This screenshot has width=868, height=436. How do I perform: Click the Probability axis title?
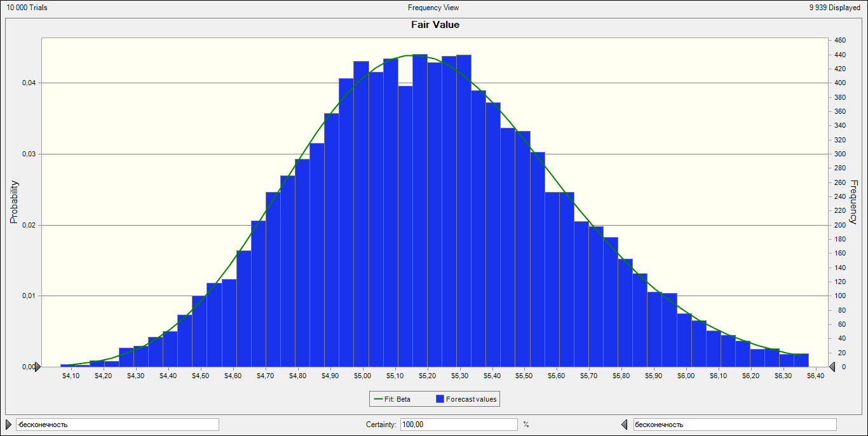14,202
